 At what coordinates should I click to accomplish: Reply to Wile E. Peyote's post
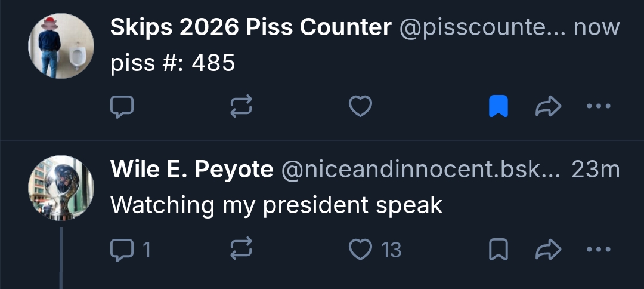point(122,250)
